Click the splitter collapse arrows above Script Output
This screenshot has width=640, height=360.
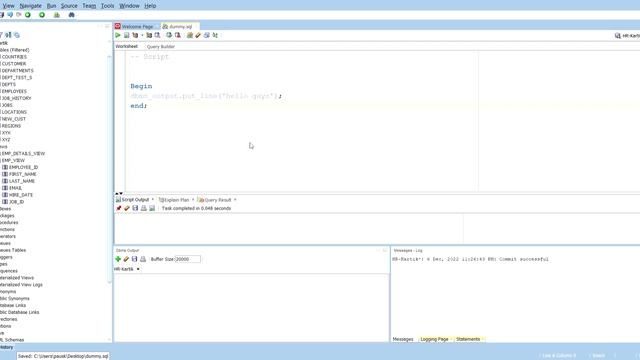click(x=119, y=193)
